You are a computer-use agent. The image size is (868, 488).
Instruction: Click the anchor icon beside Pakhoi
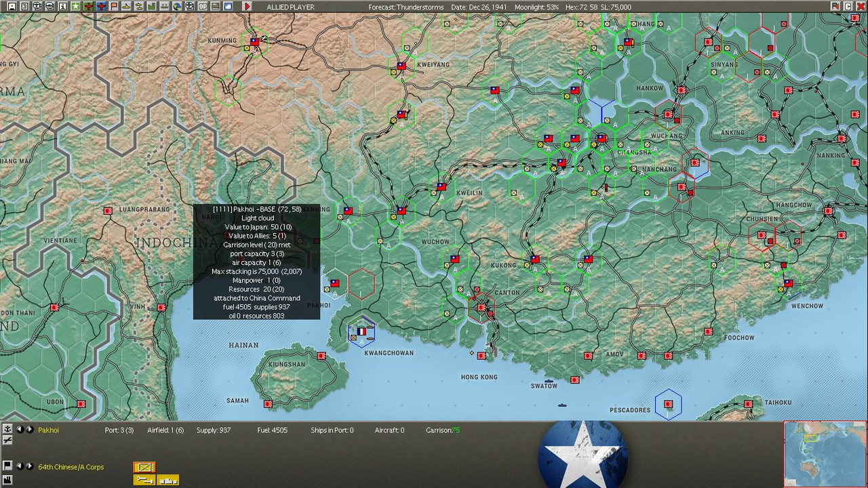pyautogui.click(x=7, y=429)
